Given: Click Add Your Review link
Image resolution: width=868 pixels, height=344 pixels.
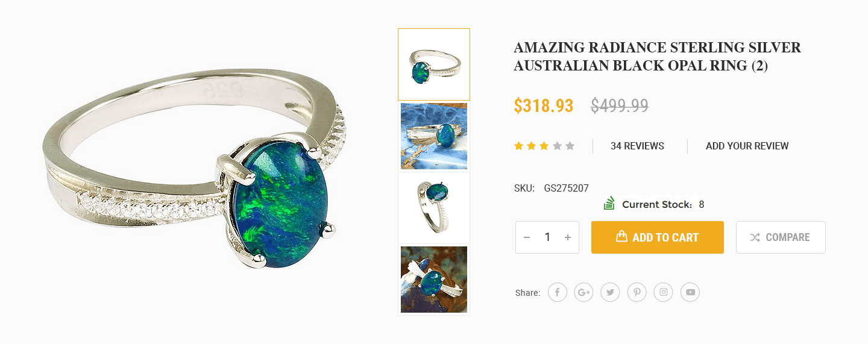Looking at the screenshot, I should click(747, 146).
